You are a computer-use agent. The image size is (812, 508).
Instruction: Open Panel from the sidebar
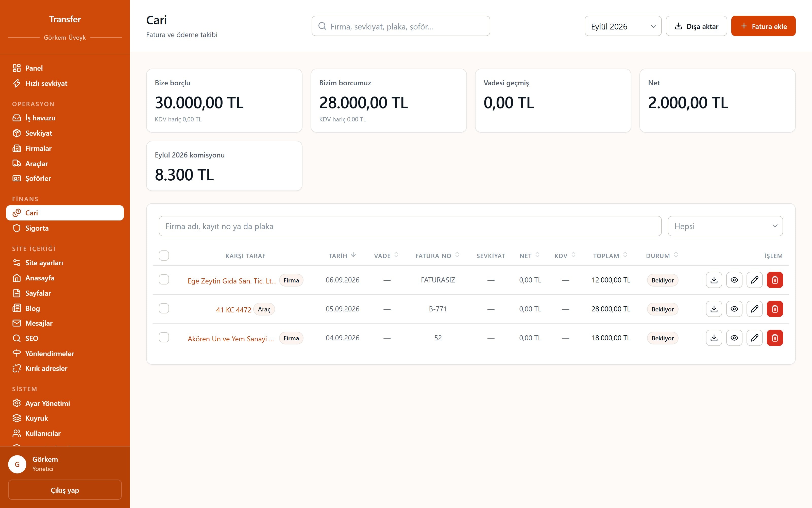(x=65, y=68)
